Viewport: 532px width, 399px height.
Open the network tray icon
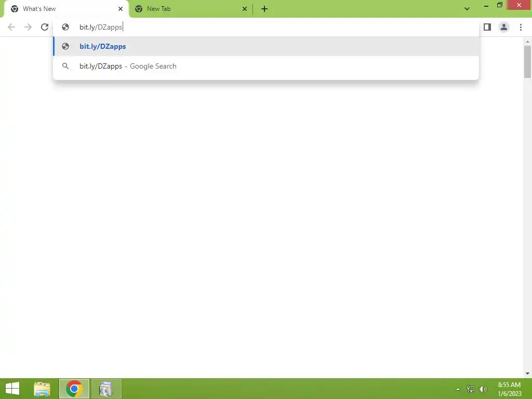click(471, 389)
